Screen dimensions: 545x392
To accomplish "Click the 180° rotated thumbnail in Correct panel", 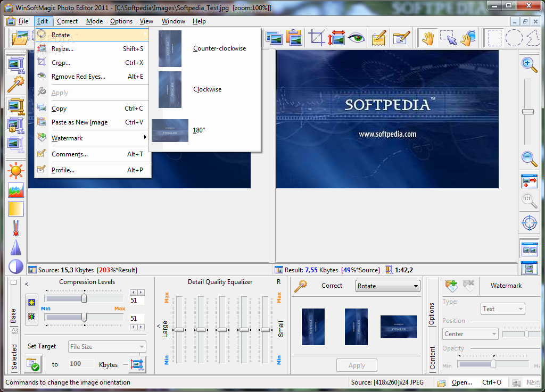I will tap(399, 327).
